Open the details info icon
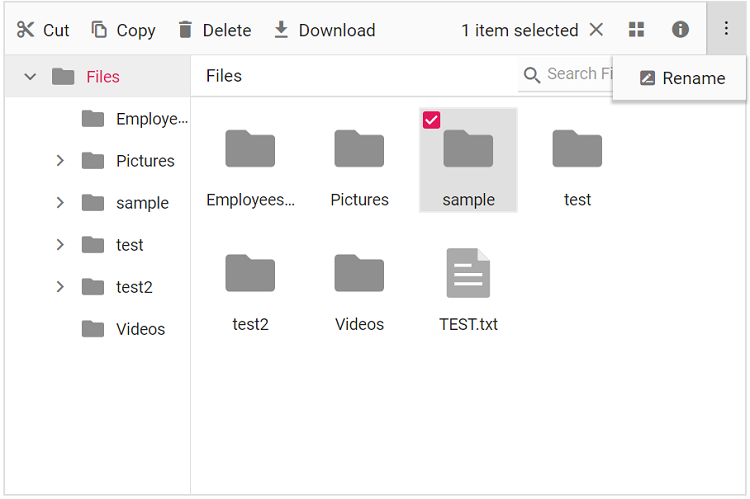This screenshot has width=750, height=499. (680, 30)
